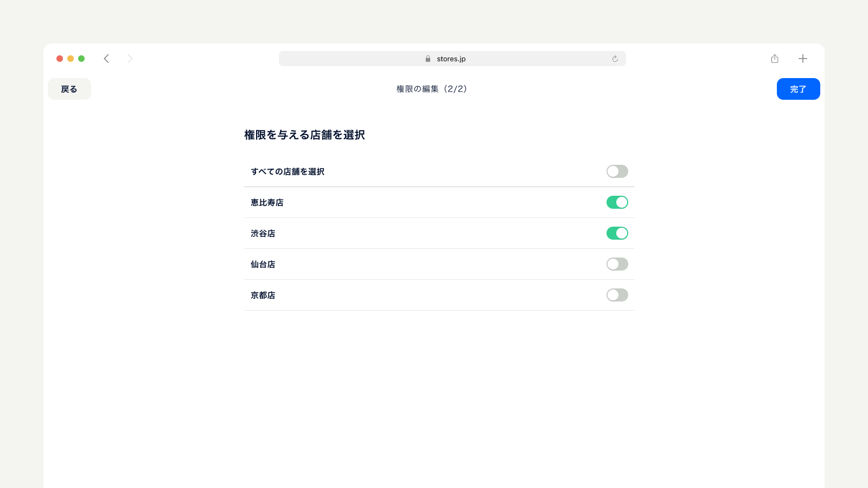This screenshot has height=488, width=868.
Task: Minimize window with yellow button
Action: (71, 59)
